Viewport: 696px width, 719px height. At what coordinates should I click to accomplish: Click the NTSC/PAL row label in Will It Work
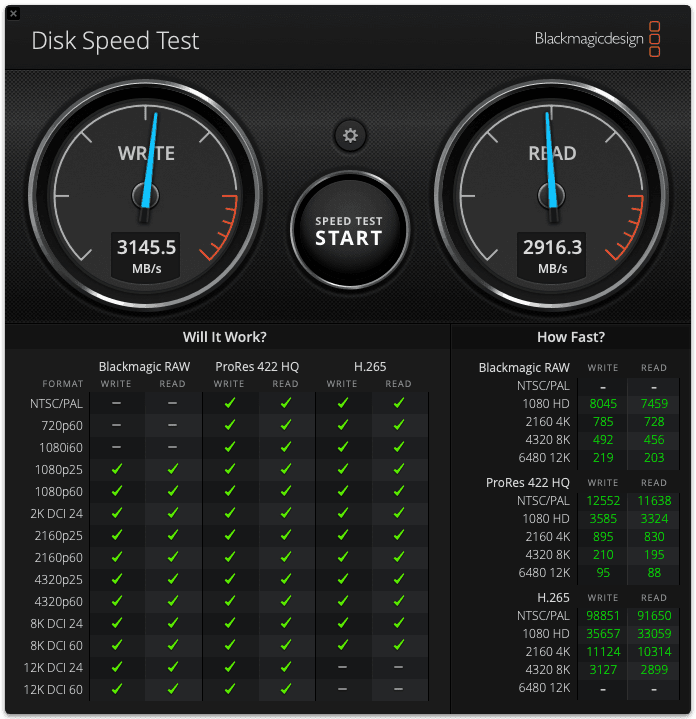[x=56, y=404]
